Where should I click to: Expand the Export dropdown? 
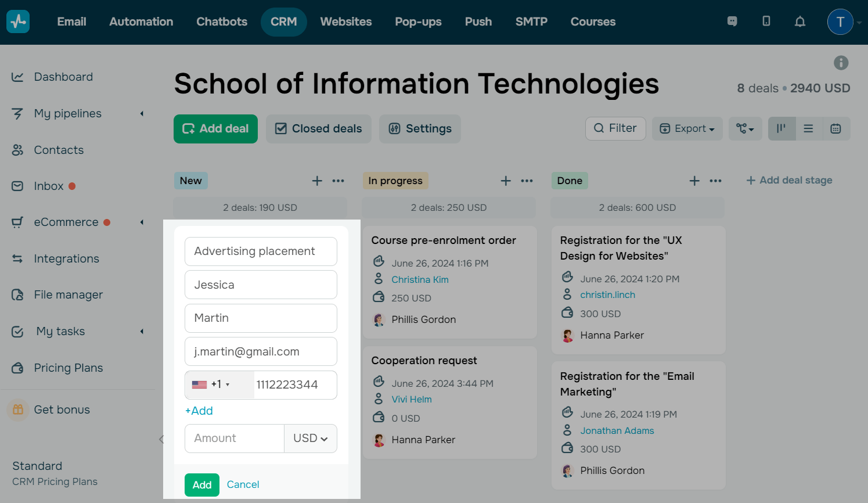[x=687, y=129]
